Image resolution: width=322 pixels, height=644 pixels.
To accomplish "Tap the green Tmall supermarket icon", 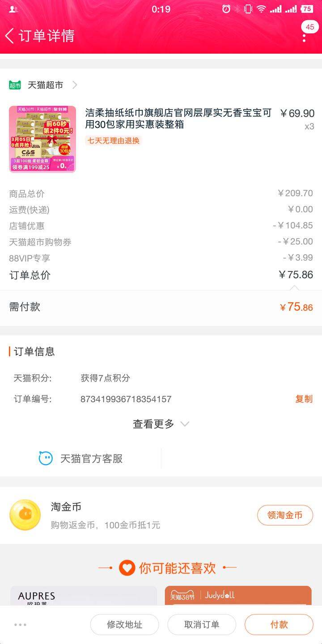I will click(x=15, y=85).
